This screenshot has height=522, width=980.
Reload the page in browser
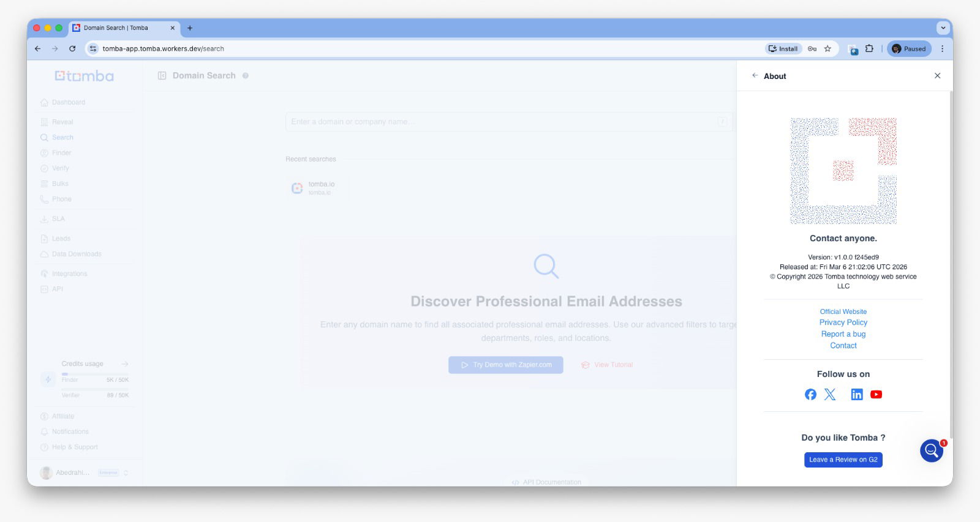tap(72, 49)
